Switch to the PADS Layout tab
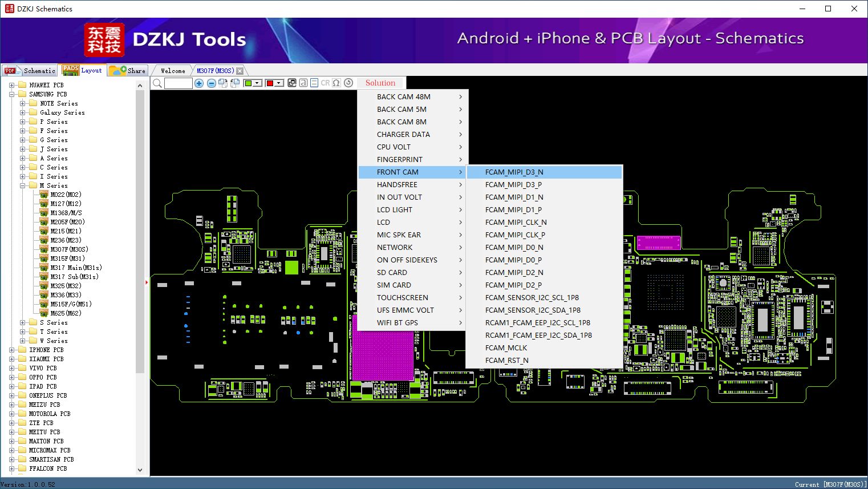Image resolution: width=868 pixels, height=489 pixels. pyautogui.click(x=83, y=70)
